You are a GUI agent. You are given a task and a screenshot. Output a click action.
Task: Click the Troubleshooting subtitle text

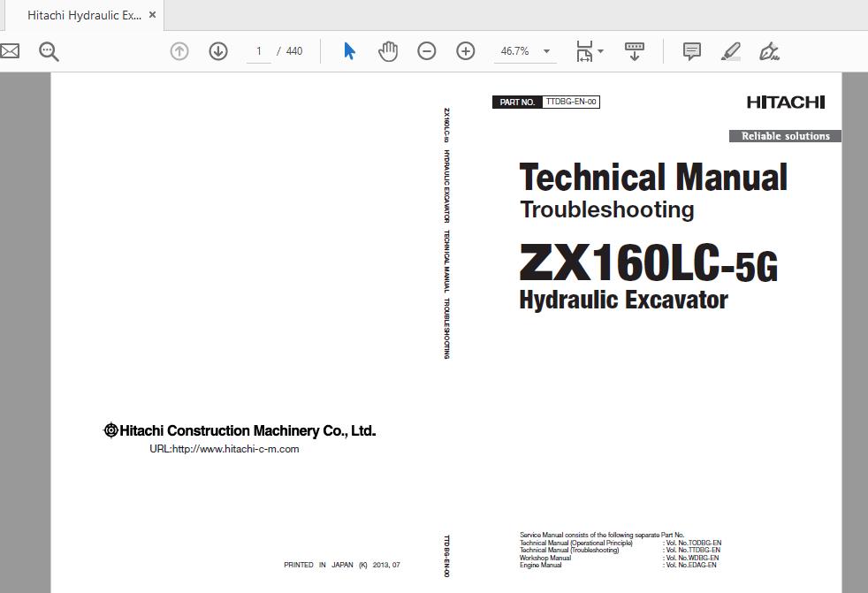(x=606, y=209)
